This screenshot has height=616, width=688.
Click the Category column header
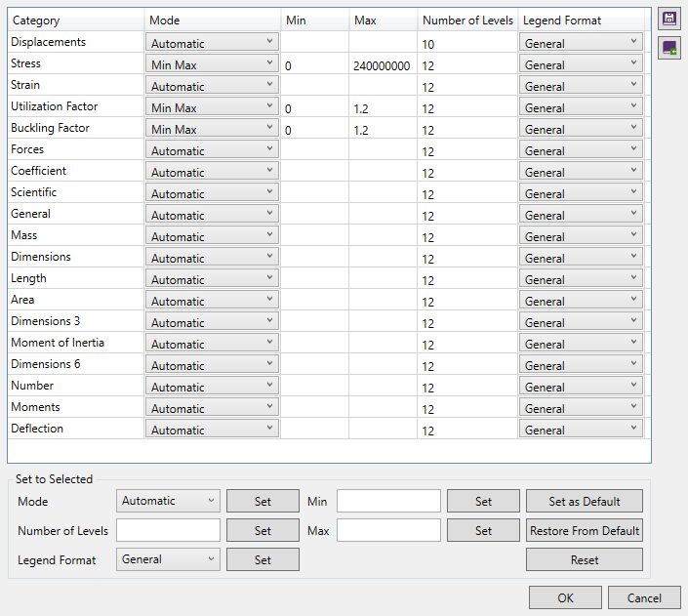click(x=76, y=20)
